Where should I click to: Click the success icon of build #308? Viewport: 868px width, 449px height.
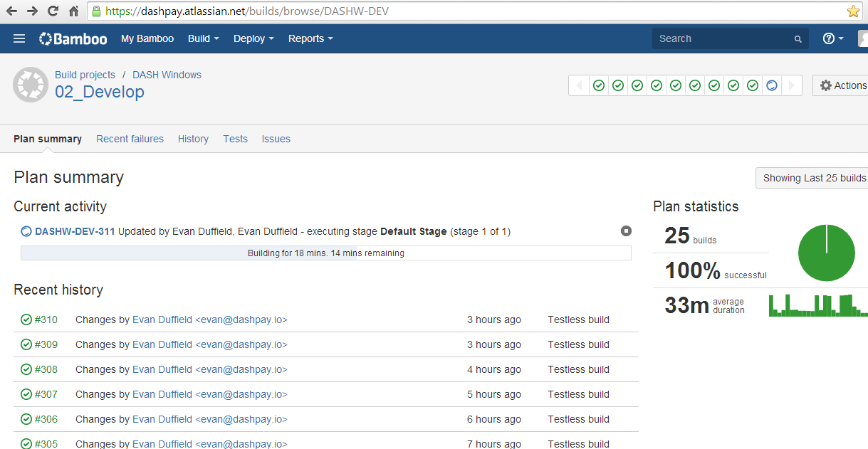[26, 369]
